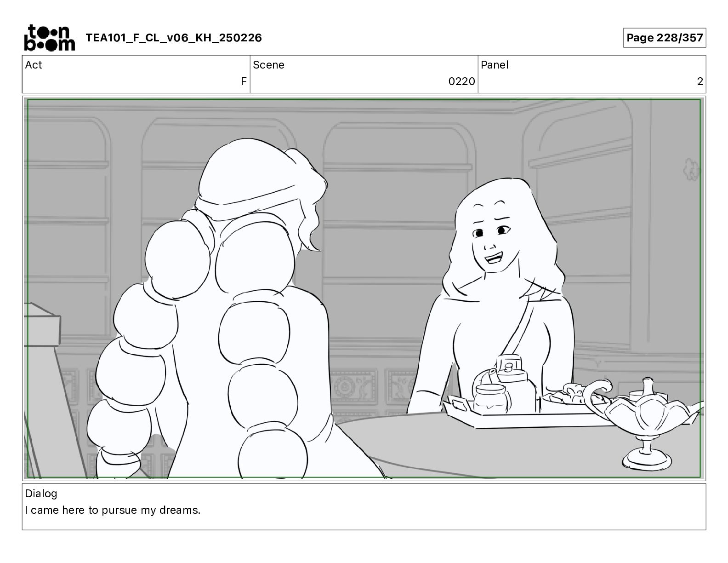Select the Dialog heading
728x563 pixels.
tap(41, 494)
